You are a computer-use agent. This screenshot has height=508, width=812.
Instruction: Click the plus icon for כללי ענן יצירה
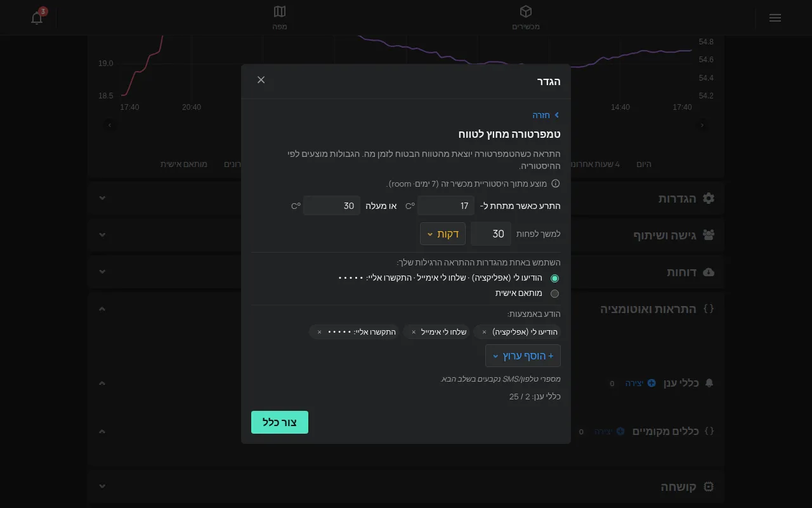click(652, 383)
